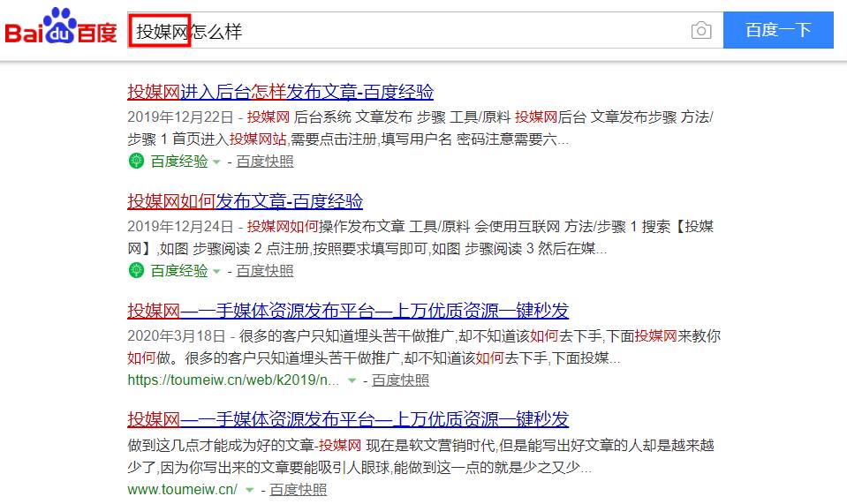Viewport: 847px width, 504px height.
Task: Open 百度快照 for the 投媒网如何发布文章 result
Action: tap(265, 270)
